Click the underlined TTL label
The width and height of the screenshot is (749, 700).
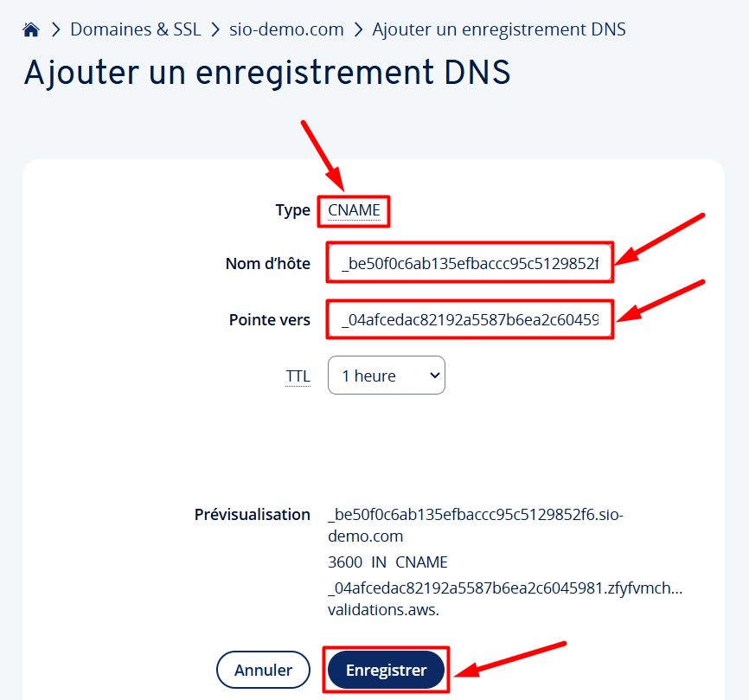click(x=298, y=376)
